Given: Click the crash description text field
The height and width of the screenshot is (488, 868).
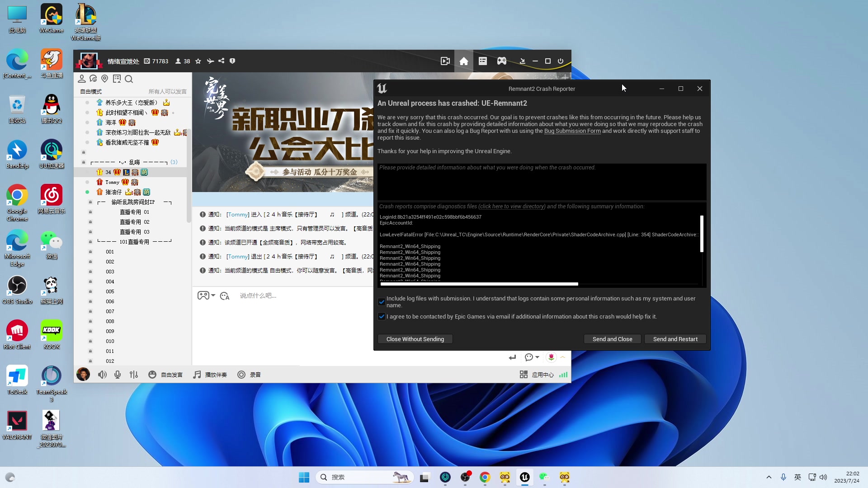Looking at the screenshot, I should (542, 182).
